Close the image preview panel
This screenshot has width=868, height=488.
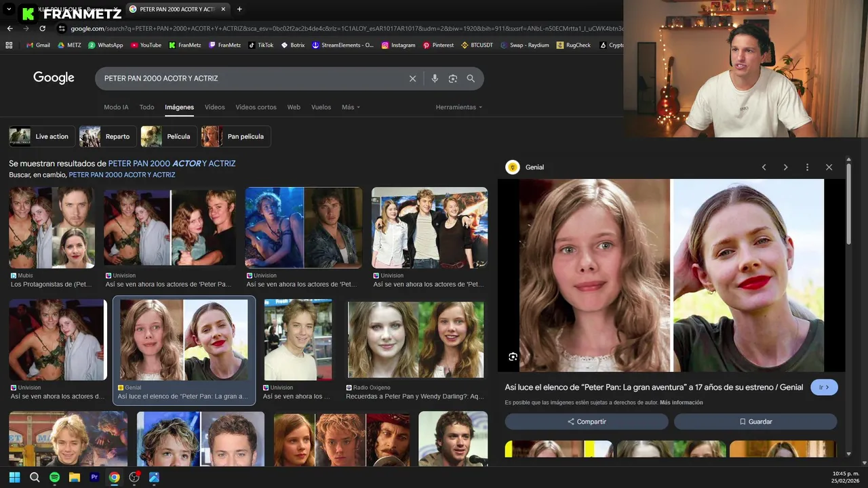(829, 167)
